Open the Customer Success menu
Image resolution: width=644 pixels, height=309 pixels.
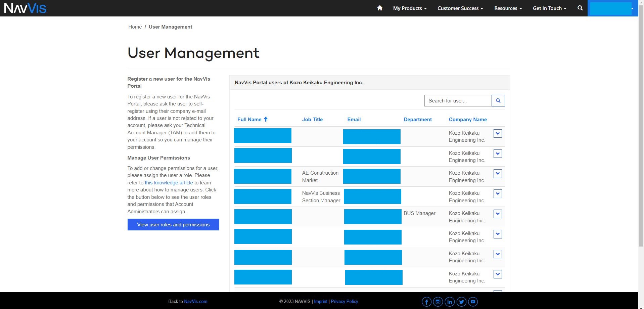point(460,8)
